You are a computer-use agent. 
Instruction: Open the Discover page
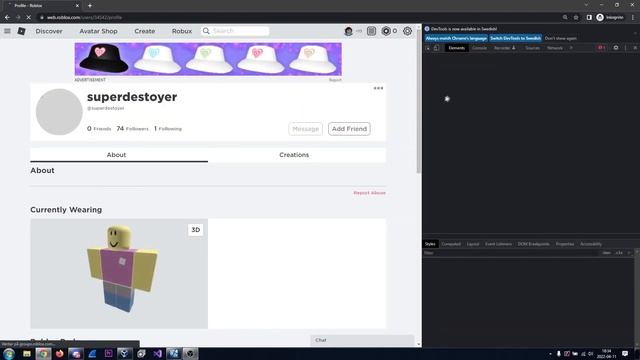click(49, 31)
